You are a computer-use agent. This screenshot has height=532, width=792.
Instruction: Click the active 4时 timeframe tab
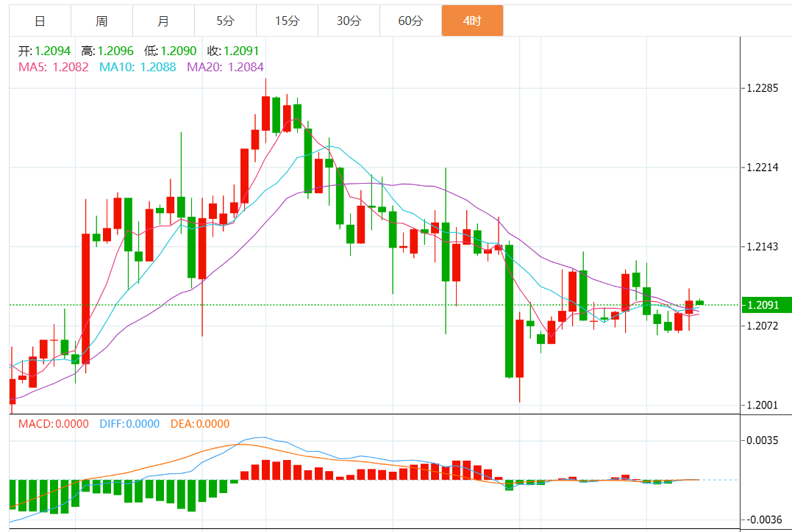pos(472,21)
